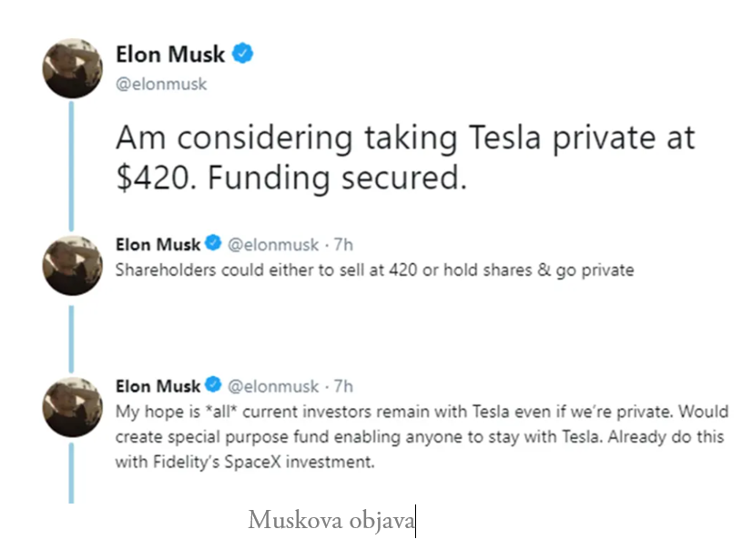Click the @elonmusk handle under the large name
Screen dimensions: 753x560
pos(161,84)
